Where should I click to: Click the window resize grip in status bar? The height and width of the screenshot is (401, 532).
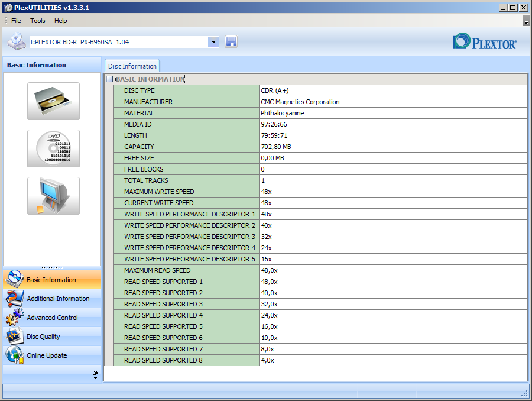click(524, 393)
